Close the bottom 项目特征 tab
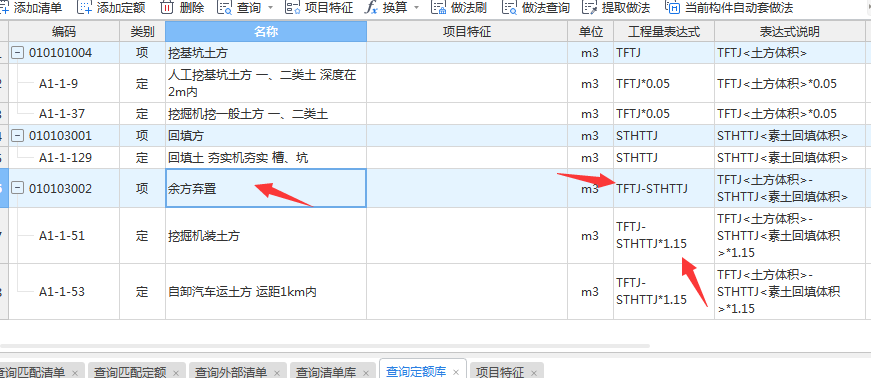 (x=534, y=372)
